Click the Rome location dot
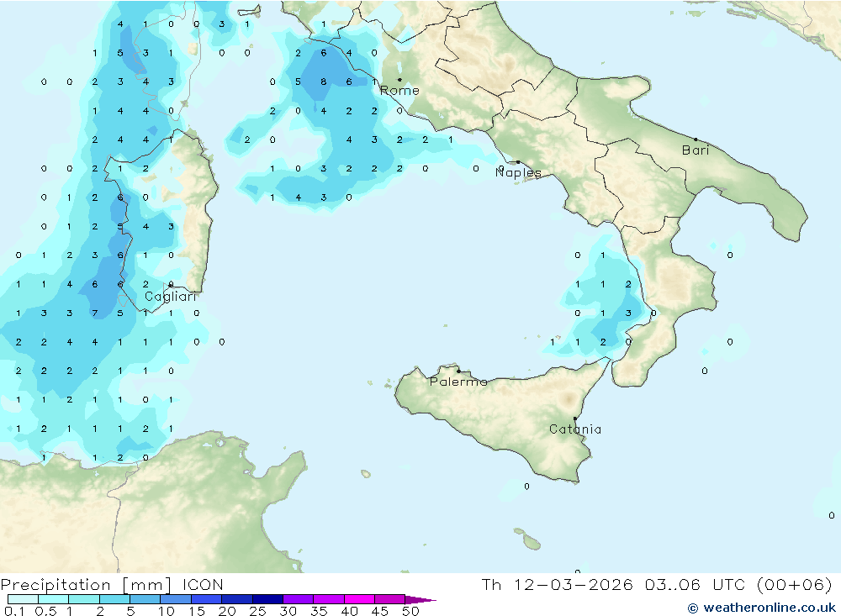This screenshot has width=841, height=616. 399,80
